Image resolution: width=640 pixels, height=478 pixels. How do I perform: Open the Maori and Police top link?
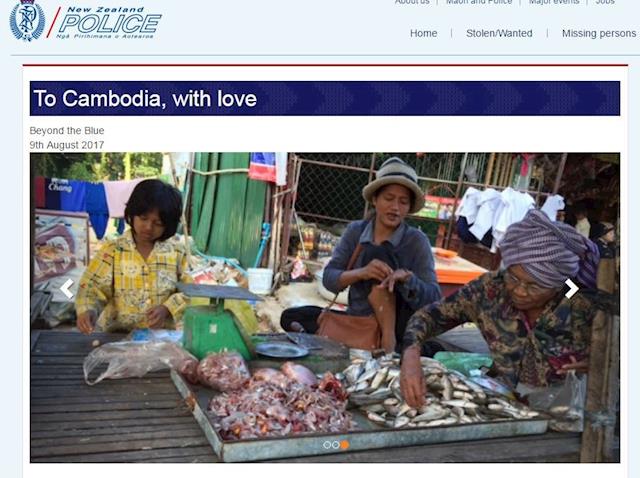(479, 2)
